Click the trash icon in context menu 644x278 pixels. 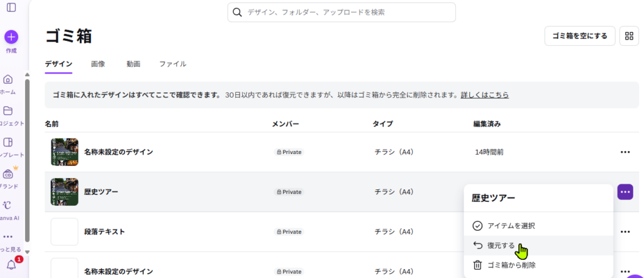[477, 265]
